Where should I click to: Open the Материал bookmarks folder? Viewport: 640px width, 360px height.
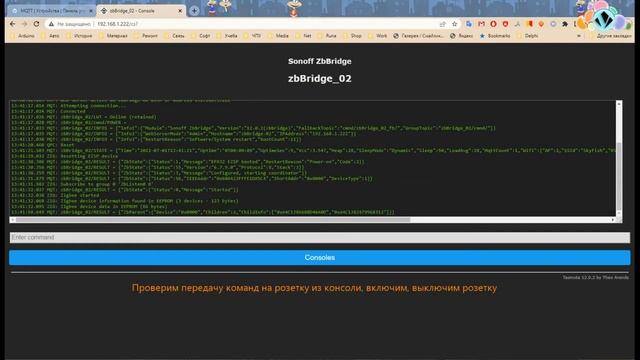tap(113, 36)
